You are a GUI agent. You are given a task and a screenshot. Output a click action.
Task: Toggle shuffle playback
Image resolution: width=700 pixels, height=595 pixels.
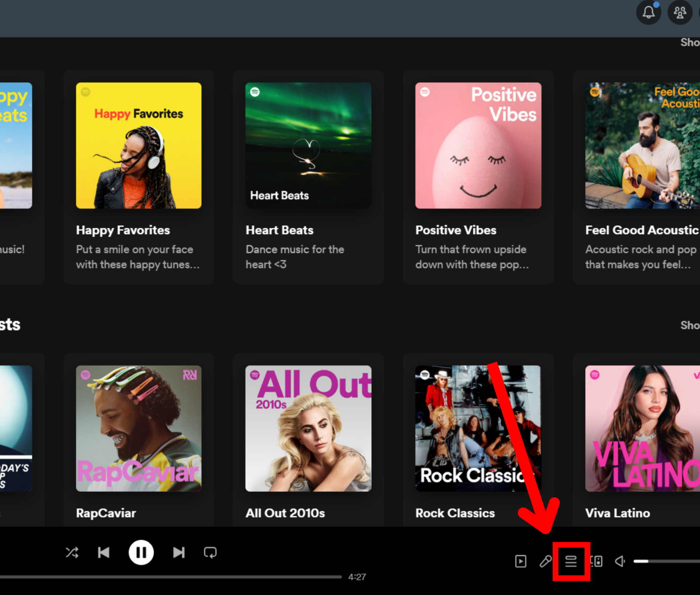72,553
